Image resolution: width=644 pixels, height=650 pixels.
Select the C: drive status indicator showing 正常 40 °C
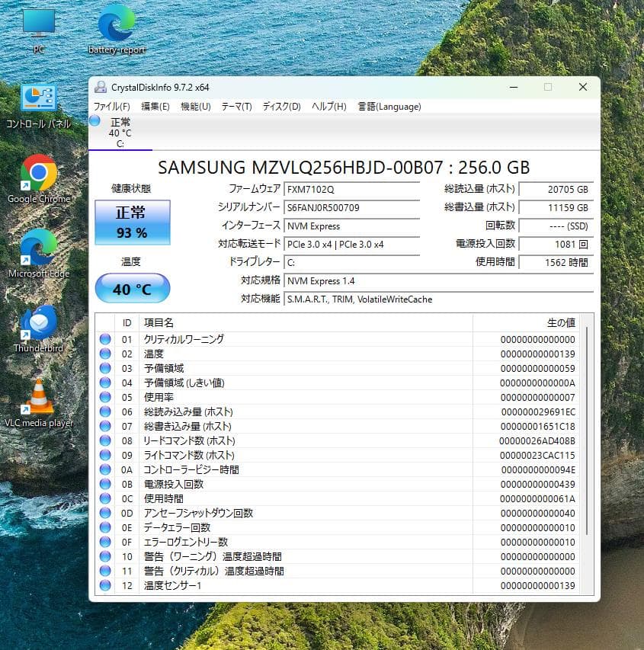point(120,131)
